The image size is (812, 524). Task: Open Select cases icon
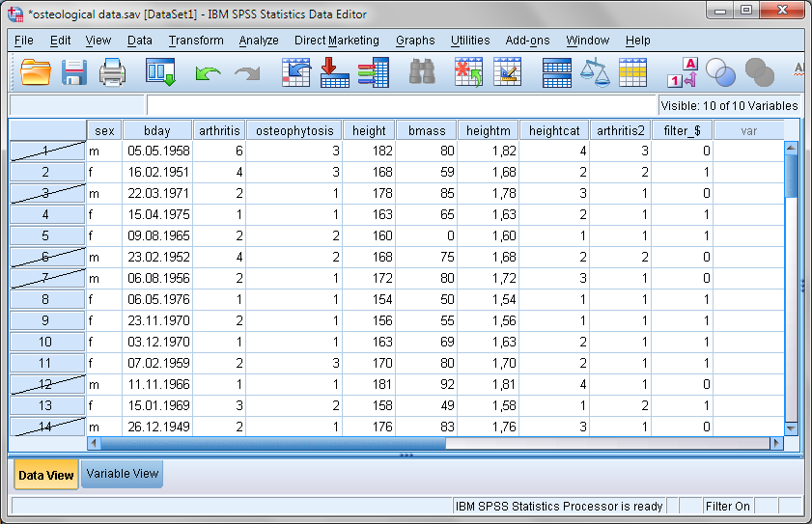[632, 72]
